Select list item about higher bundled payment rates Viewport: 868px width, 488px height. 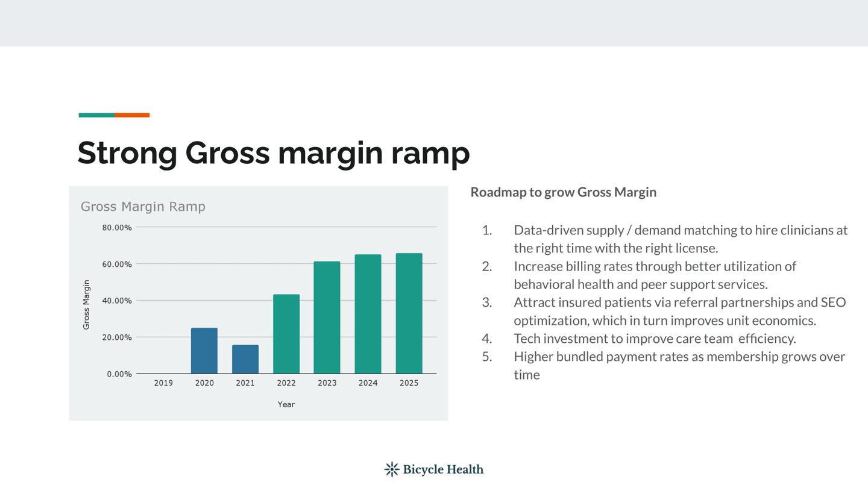point(664,365)
